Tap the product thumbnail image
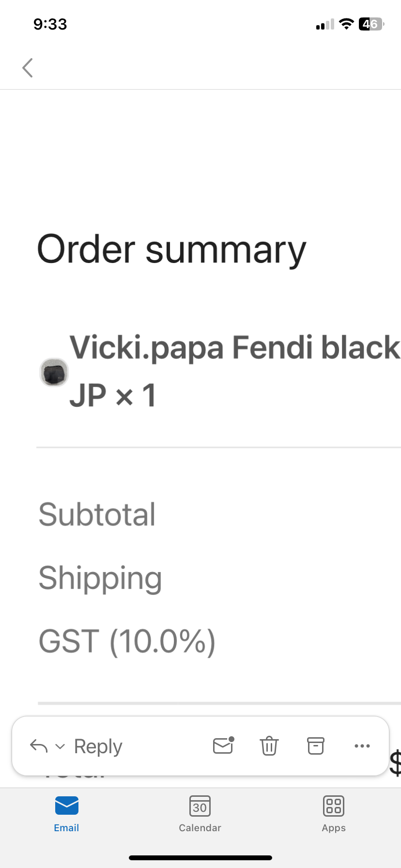This screenshot has height=868, width=401. tap(54, 372)
